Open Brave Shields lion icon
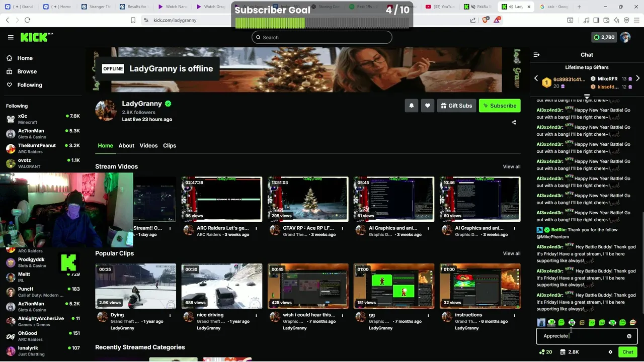Viewport: 644px width, 362px height. (485, 20)
